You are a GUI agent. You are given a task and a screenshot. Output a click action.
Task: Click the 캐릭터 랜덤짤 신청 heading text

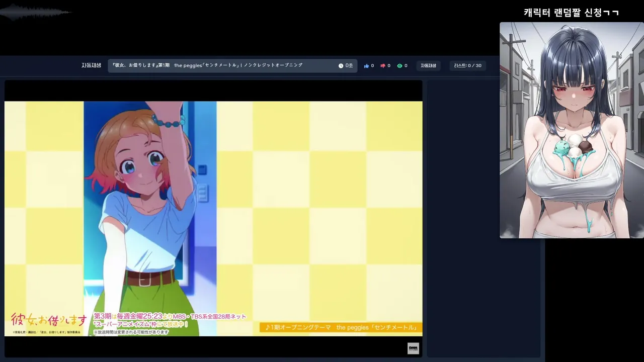[571, 13]
